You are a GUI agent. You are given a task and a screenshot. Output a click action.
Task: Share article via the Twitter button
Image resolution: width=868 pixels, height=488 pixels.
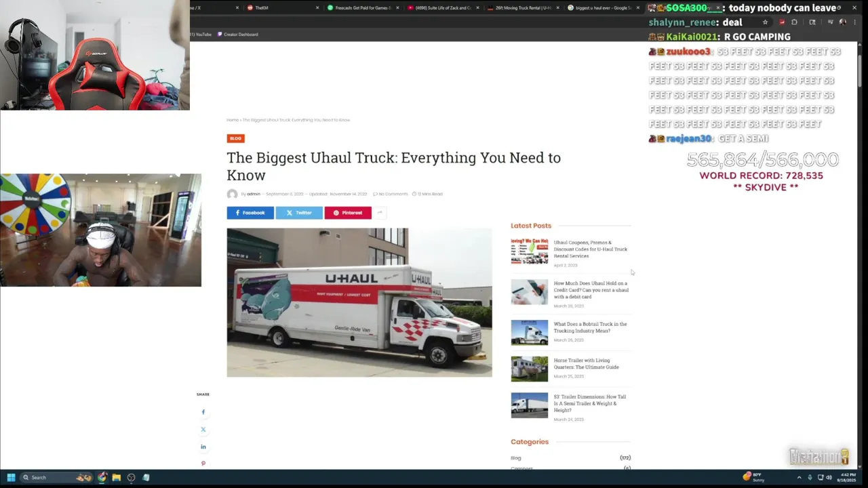[x=299, y=213]
